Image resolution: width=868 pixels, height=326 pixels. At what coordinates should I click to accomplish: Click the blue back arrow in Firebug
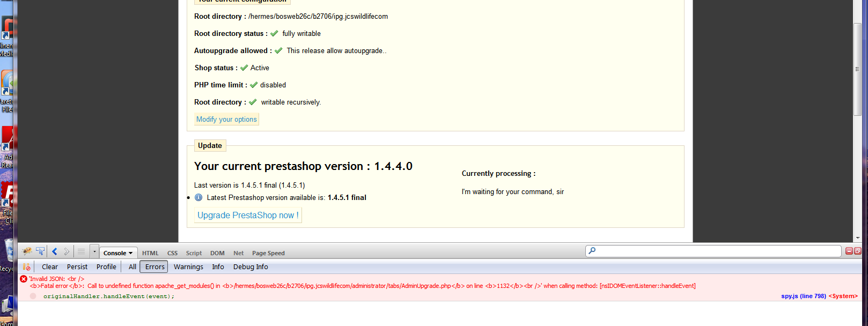coord(55,251)
